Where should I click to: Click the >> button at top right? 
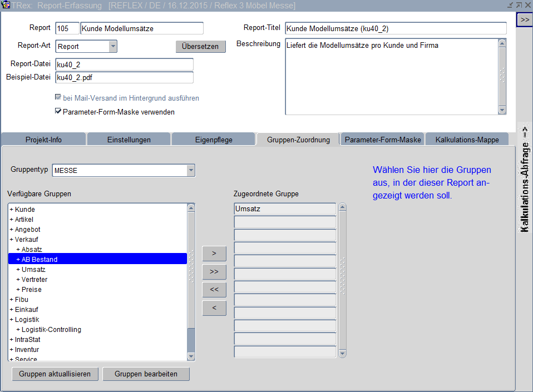[524, 19]
